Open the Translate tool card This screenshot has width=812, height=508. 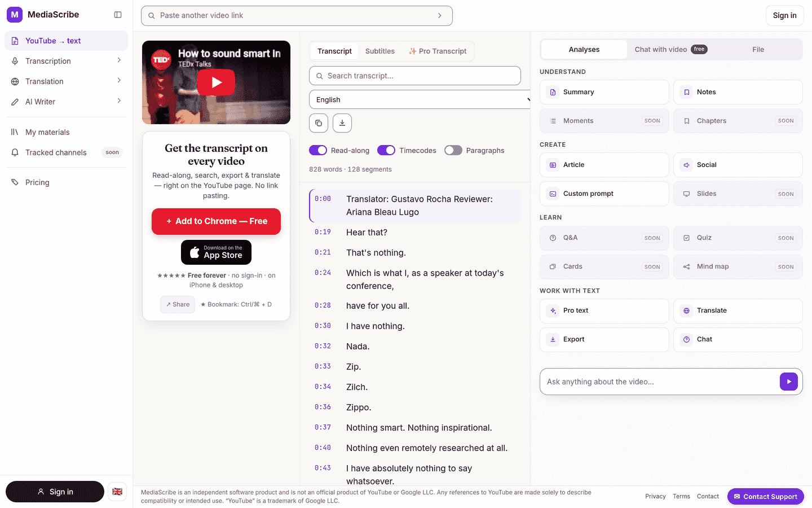pos(738,310)
